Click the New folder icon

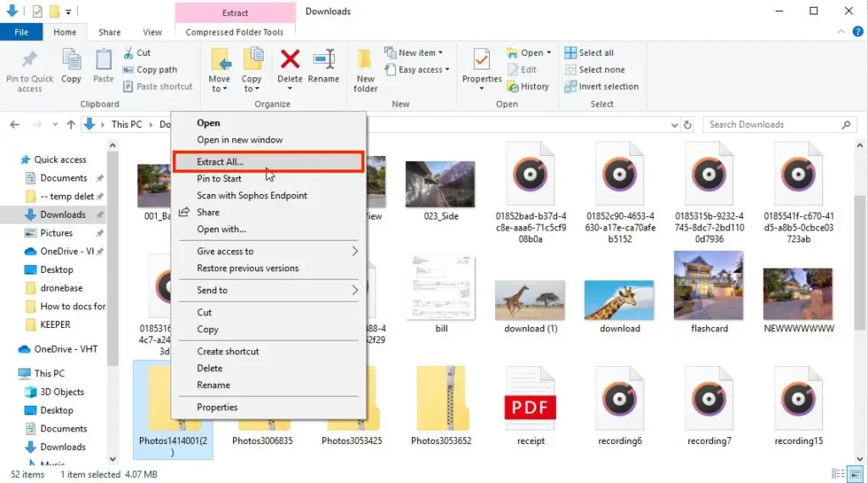pos(364,59)
